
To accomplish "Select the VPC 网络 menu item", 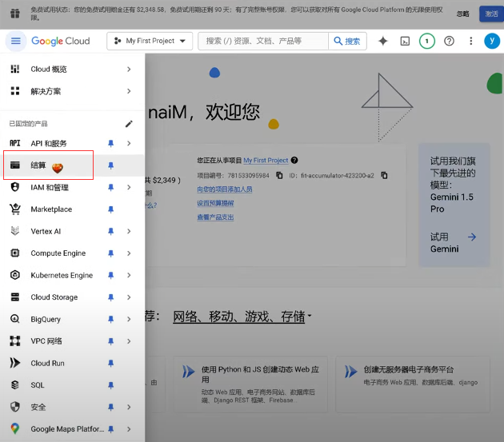I will 46,341.
